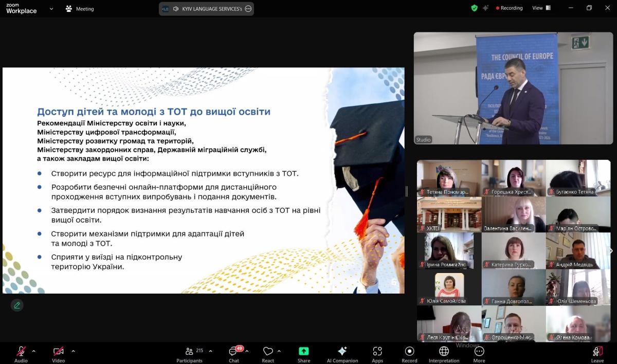Screen dimensions: 617x364
Task: Click the green encryption shield icon
Action: (x=474, y=8)
